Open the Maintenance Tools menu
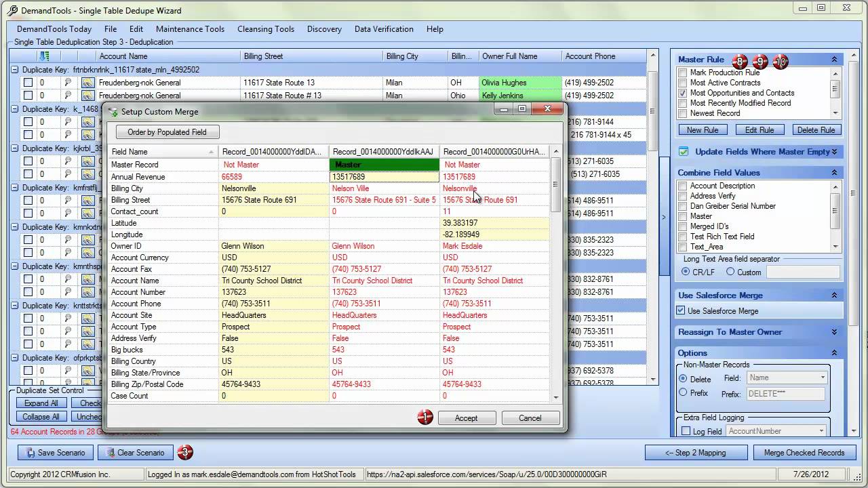Image resolution: width=868 pixels, height=488 pixels. 190,29
